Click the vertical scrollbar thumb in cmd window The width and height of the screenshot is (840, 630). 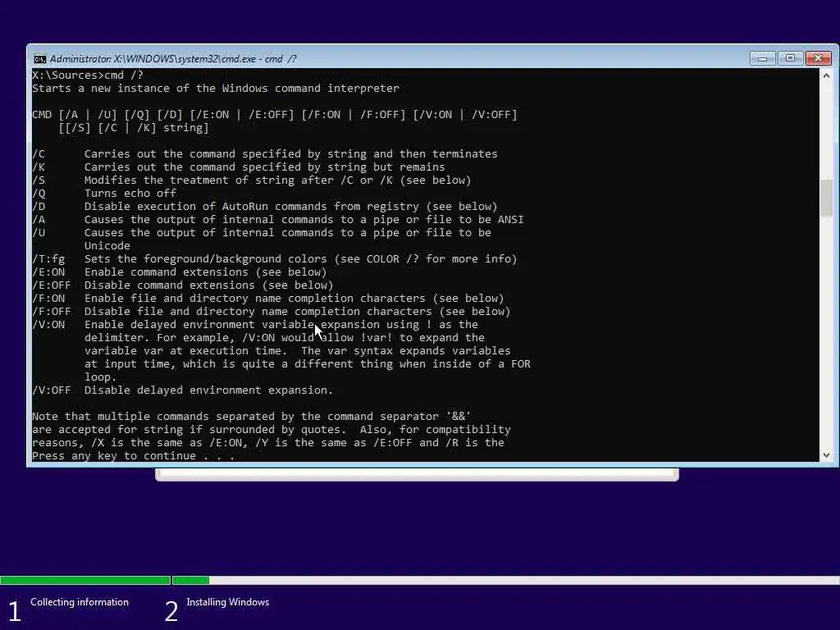(x=826, y=198)
